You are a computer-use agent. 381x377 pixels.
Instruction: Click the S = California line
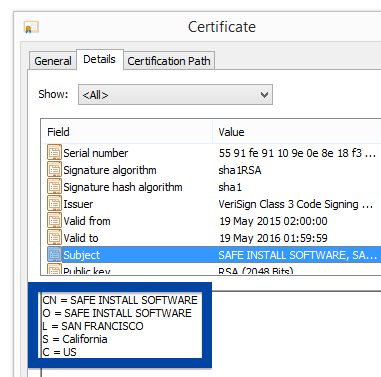75,339
